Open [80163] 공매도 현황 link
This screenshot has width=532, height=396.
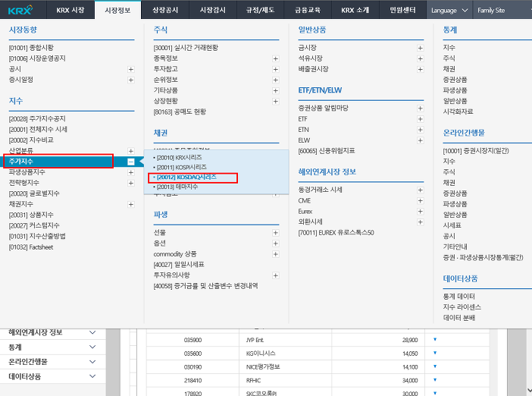click(180, 112)
